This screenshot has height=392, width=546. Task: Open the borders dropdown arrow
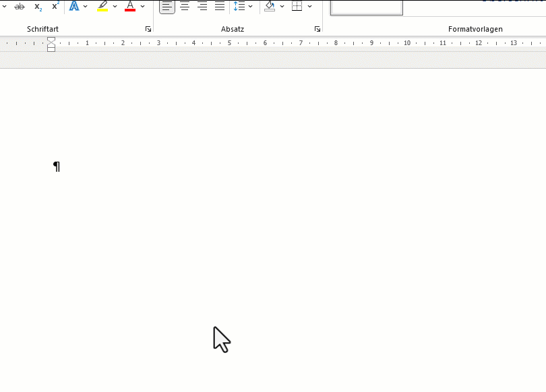pyautogui.click(x=310, y=6)
